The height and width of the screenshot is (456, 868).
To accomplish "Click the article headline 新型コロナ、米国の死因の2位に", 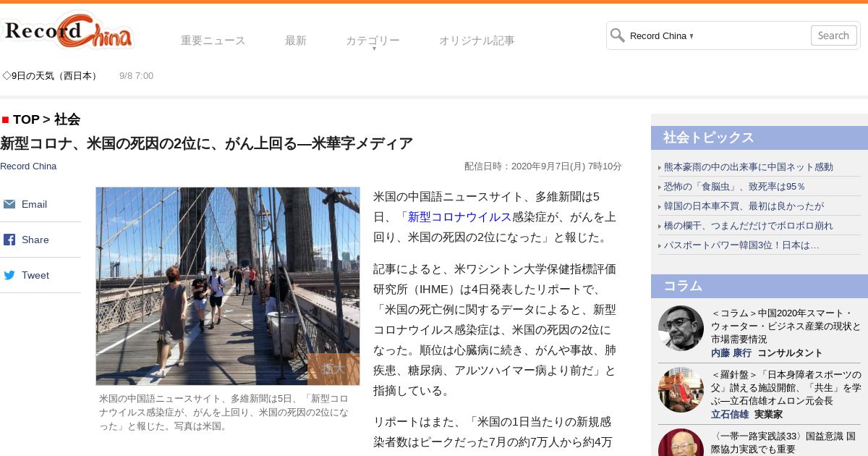I will [x=206, y=143].
